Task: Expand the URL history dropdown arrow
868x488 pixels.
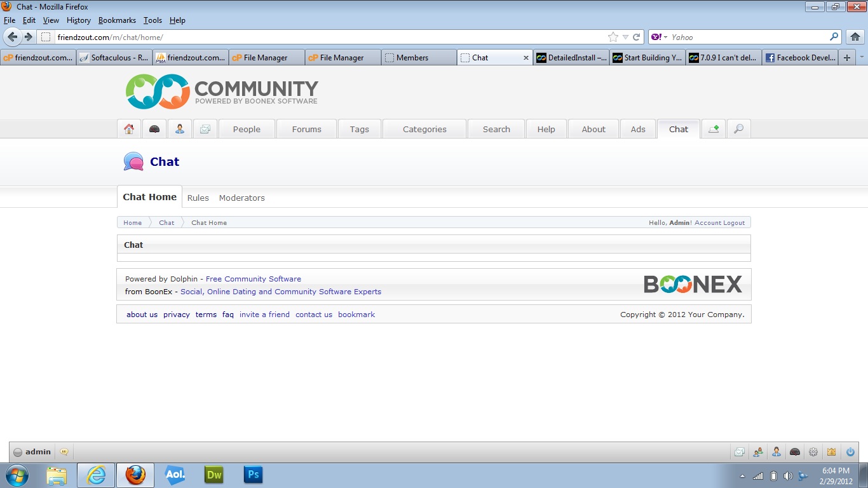Action: (625, 37)
